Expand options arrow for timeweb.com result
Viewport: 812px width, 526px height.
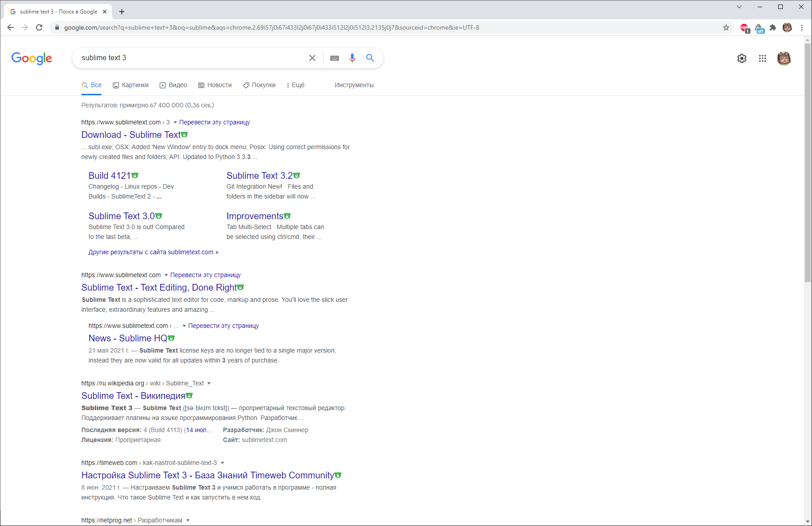[222, 463]
